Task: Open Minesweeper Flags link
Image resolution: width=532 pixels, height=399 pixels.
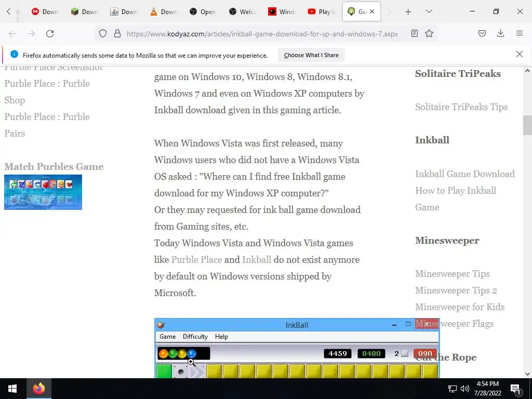Action: tap(454, 323)
